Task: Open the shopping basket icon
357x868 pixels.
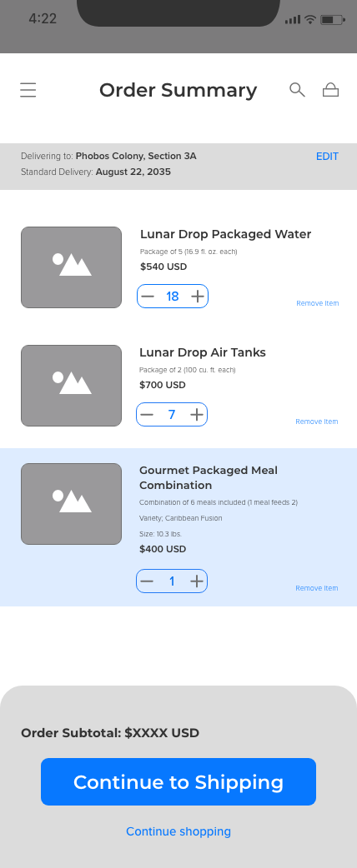Action: pos(331,90)
